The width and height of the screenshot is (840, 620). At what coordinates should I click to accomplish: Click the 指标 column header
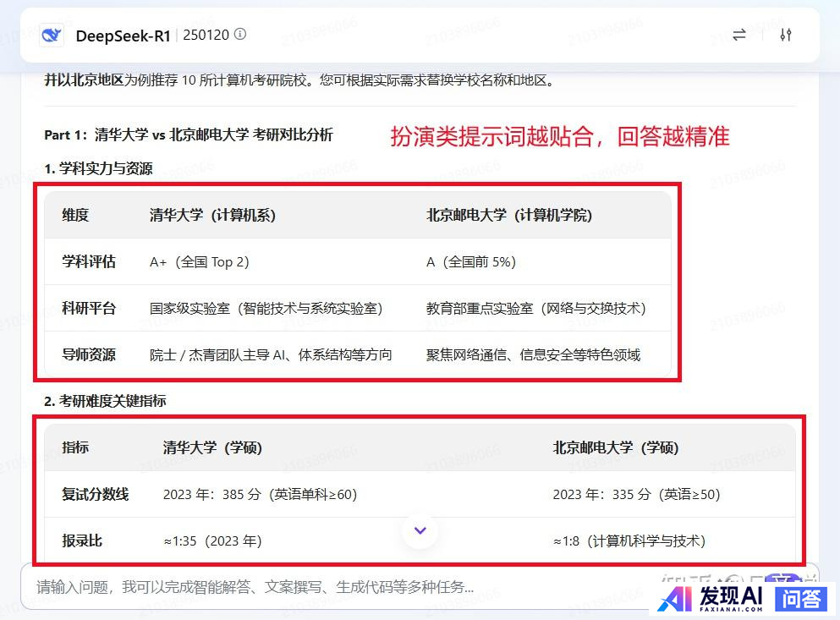tap(75, 447)
